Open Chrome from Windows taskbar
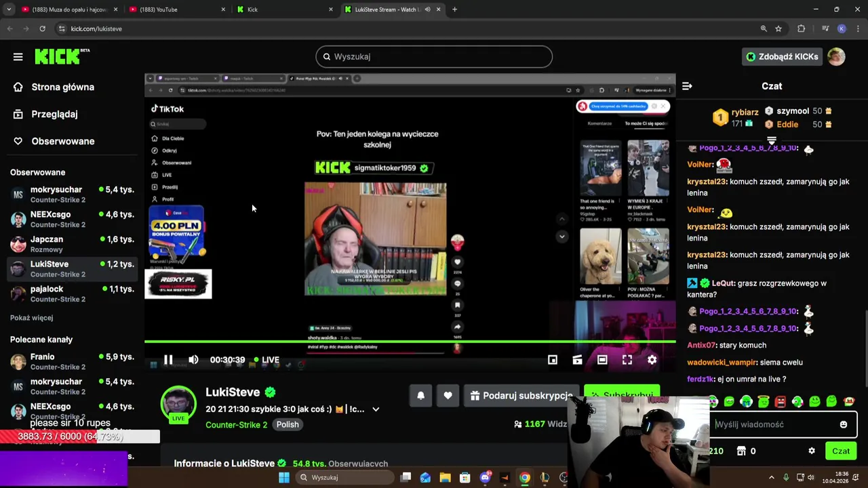 (524, 478)
